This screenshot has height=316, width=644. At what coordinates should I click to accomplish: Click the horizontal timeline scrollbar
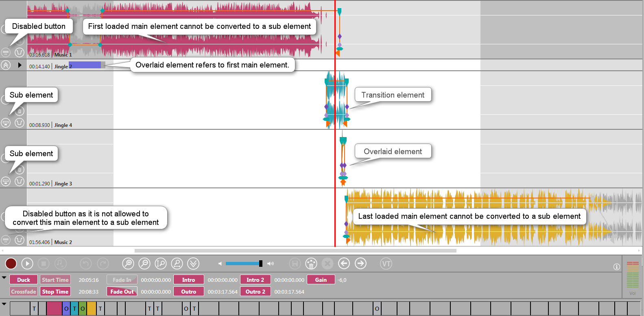[295, 251]
